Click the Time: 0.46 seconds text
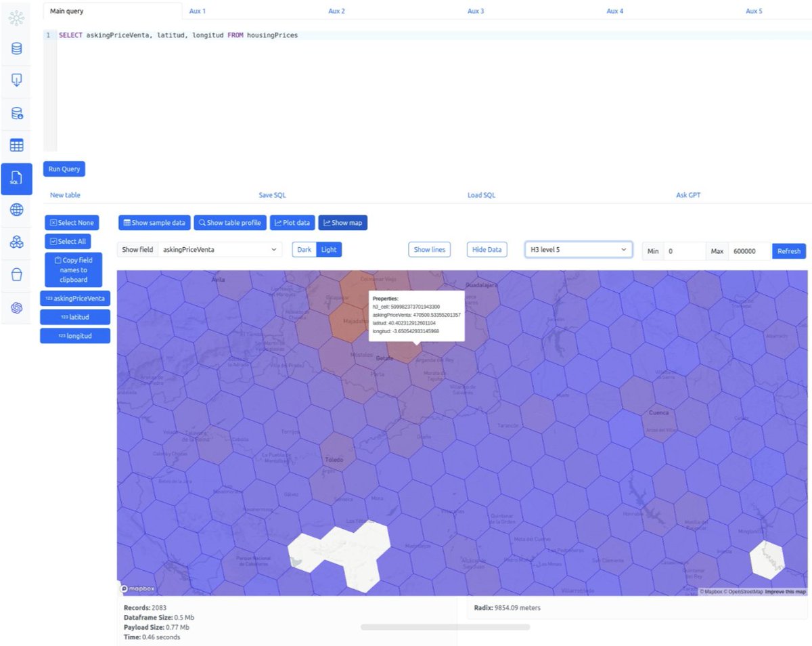The image size is (812, 646). [152, 637]
